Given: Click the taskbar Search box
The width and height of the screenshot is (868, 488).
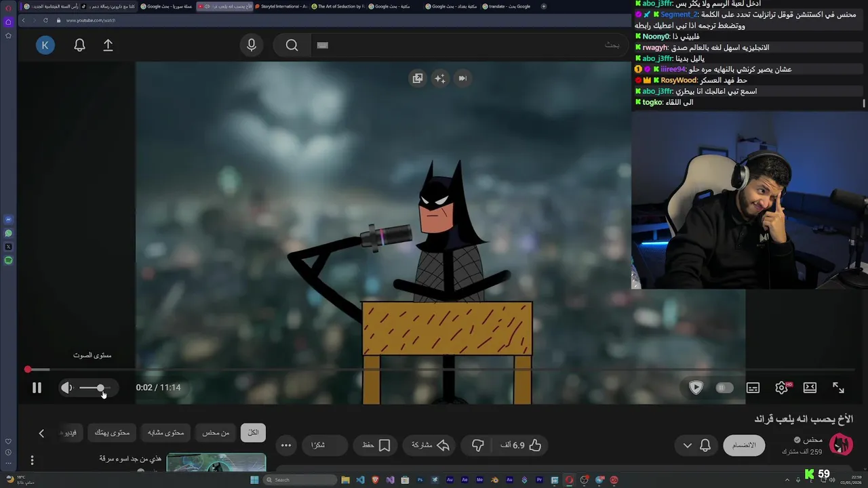Looking at the screenshot, I should point(300,480).
